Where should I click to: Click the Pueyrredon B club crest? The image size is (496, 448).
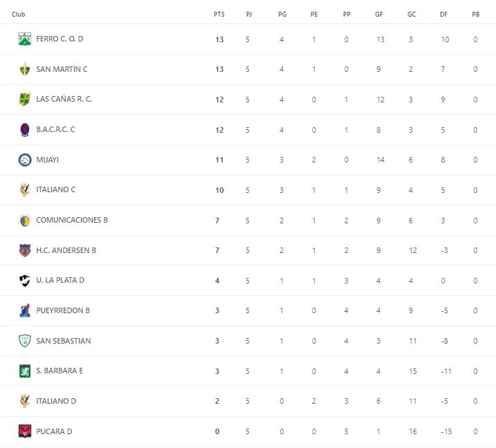[x=25, y=310]
